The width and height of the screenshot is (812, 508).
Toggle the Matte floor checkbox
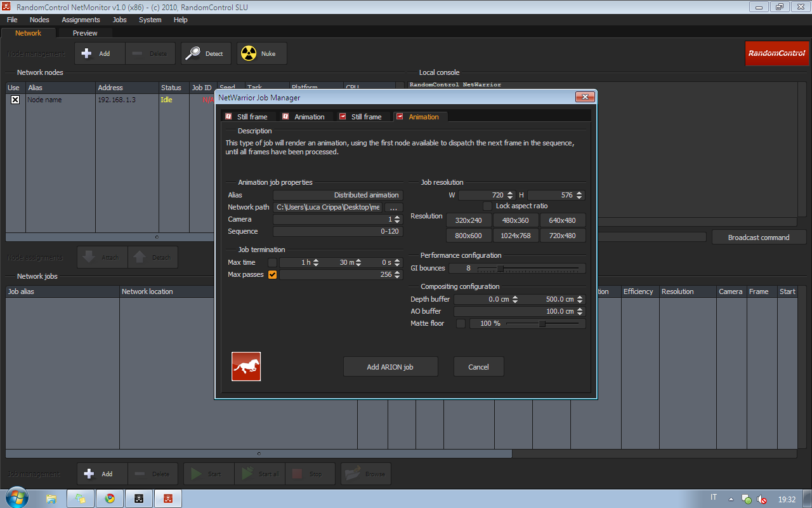(x=461, y=323)
